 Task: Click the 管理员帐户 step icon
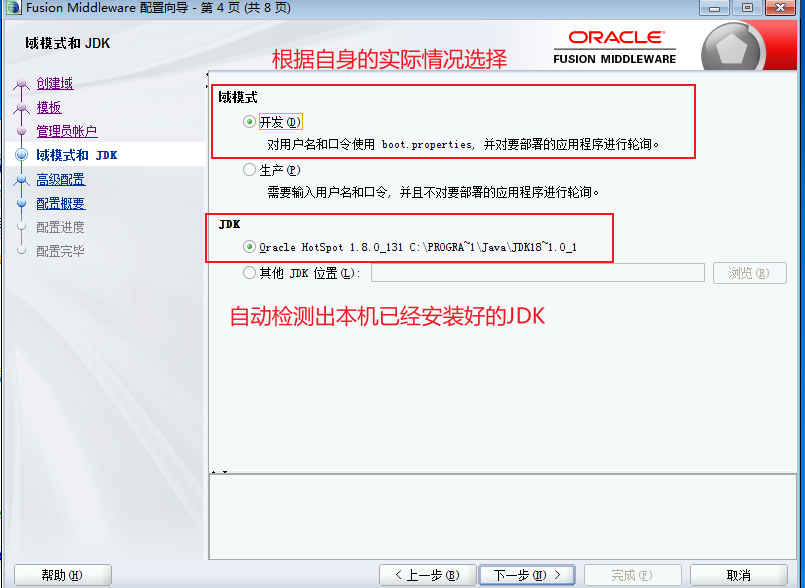[x=22, y=131]
